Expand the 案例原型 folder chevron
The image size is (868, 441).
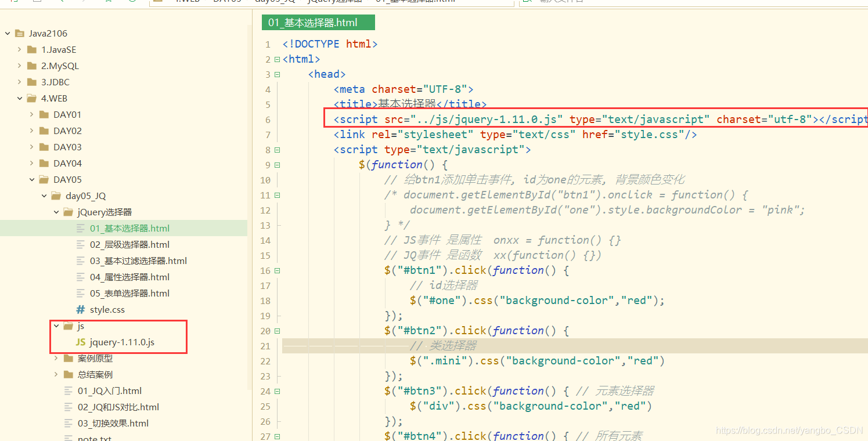pyautogui.click(x=56, y=359)
